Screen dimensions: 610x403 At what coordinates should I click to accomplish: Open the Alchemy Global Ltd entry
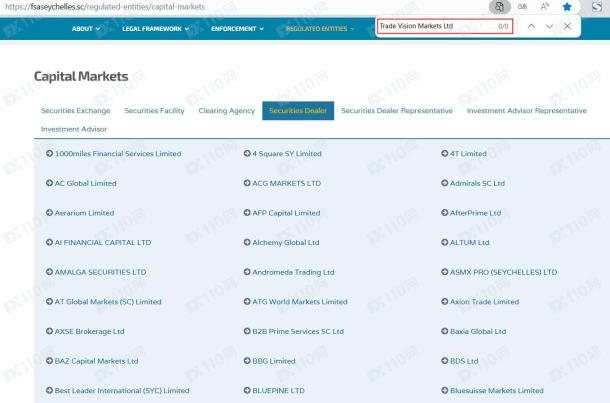tap(282, 242)
